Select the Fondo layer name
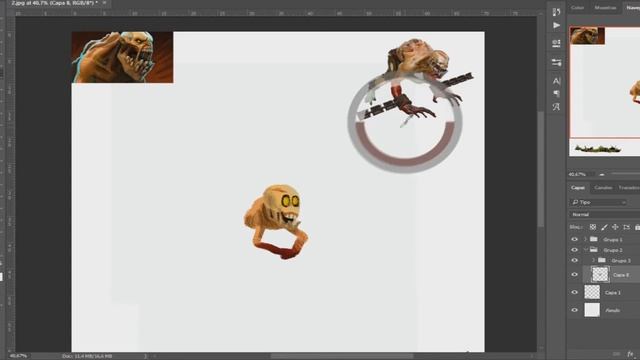This screenshot has height=360, width=640. [x=613, y=311]
